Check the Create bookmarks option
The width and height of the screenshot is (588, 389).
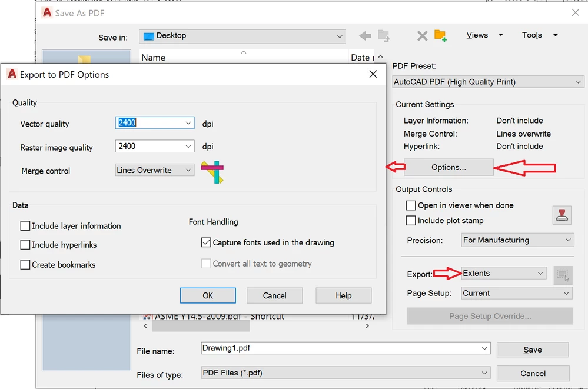[x=25, y=264]
